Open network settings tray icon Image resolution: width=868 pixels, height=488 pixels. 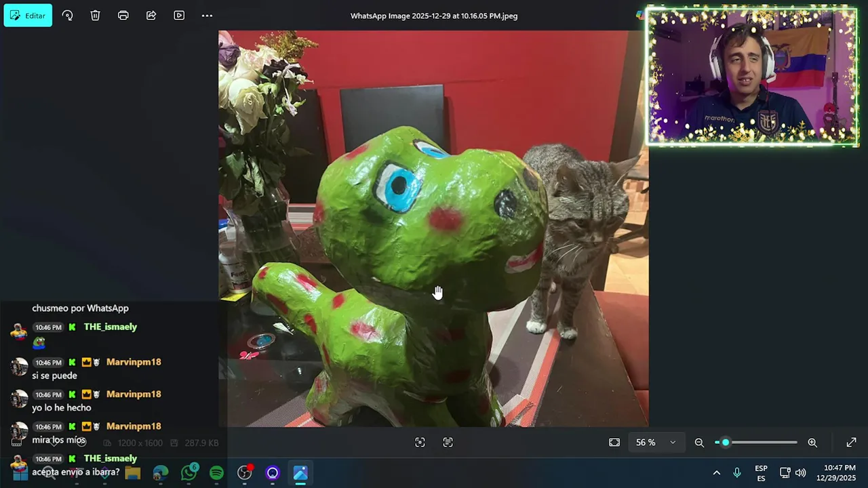click(785, 472)
